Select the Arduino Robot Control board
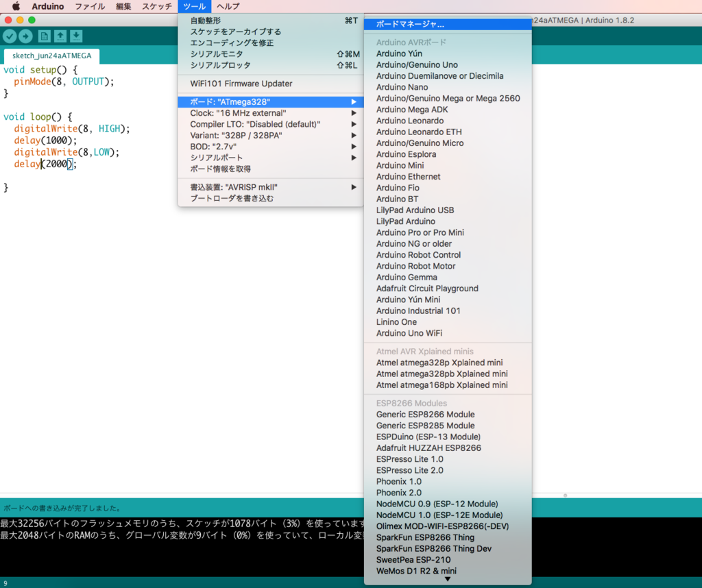This screenshot has width=702, height=588. 448,255
